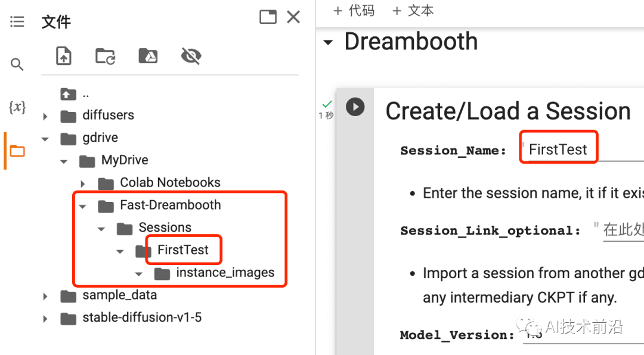Click the upload file icon

63,56
